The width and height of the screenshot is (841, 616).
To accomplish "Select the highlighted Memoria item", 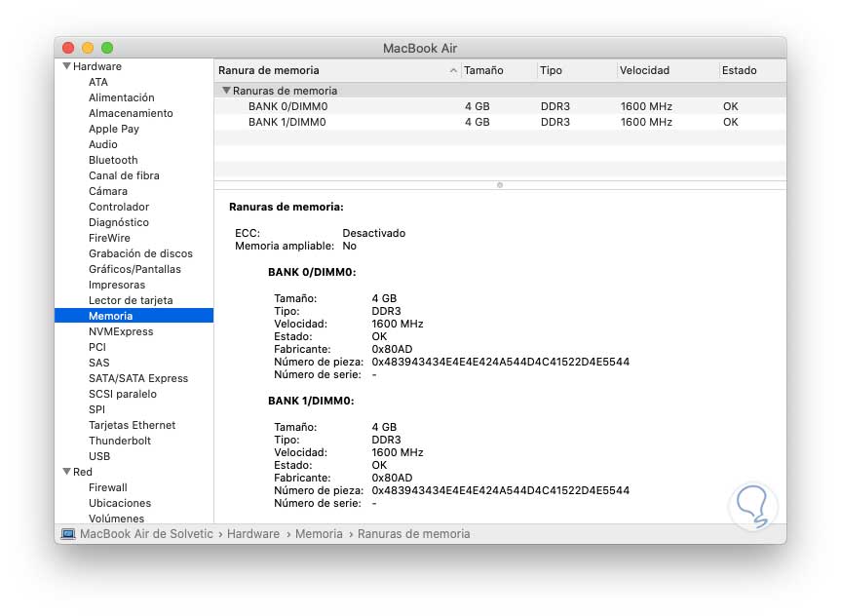I will [134, 316].
